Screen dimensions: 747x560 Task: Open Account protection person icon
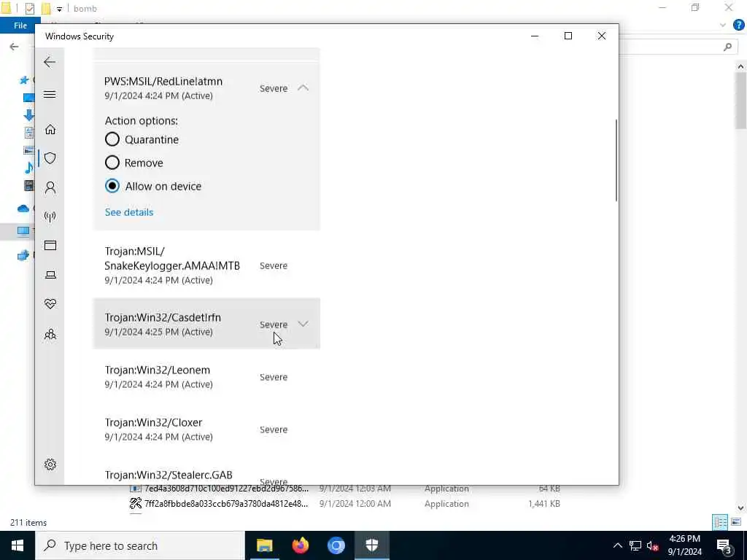point(50,187)
